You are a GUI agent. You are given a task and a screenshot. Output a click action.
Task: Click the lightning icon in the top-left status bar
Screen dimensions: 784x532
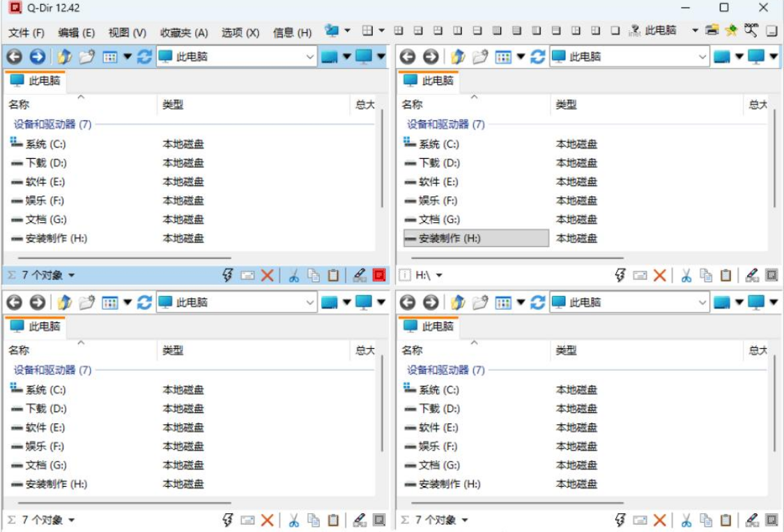point(227,275)
